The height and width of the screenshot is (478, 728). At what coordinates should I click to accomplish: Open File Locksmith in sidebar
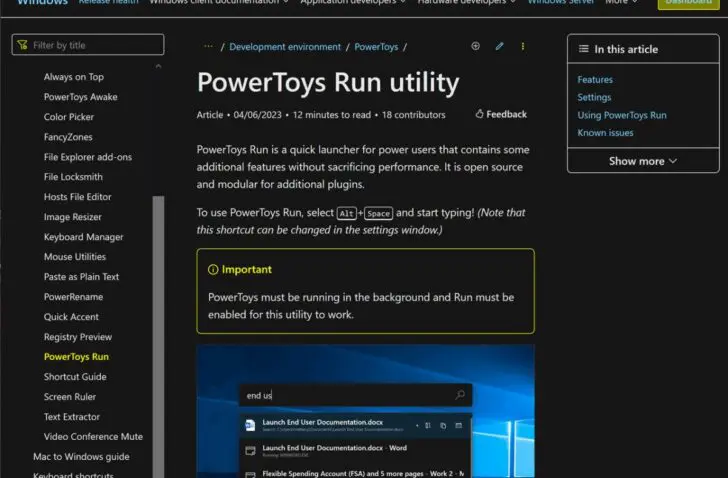coord(73,177)
